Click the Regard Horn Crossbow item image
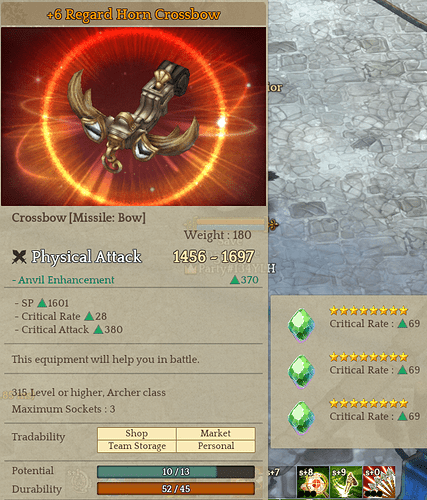 pyautogui.click(x=134, y=116)
